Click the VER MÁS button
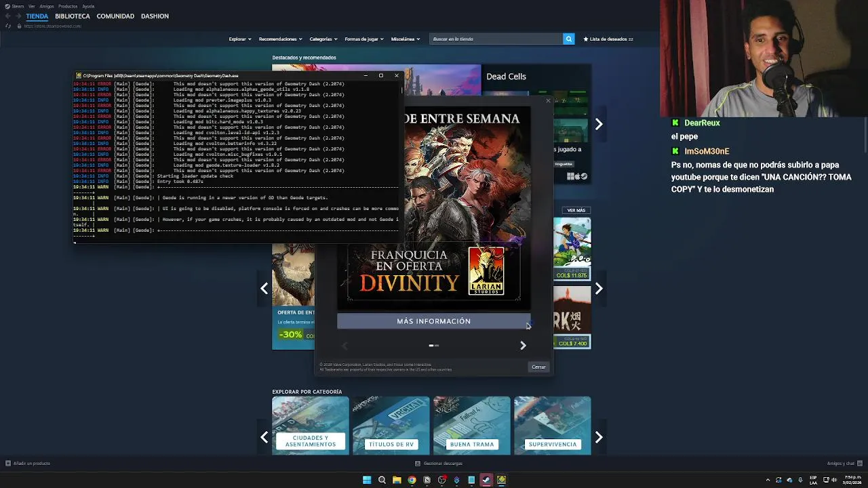The image size is (868, 488). pos(576,210)
